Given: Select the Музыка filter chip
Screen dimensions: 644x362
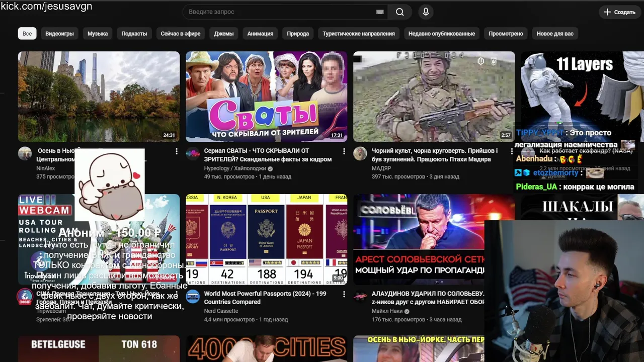Looking at the screenshot, I should point(98,34).
